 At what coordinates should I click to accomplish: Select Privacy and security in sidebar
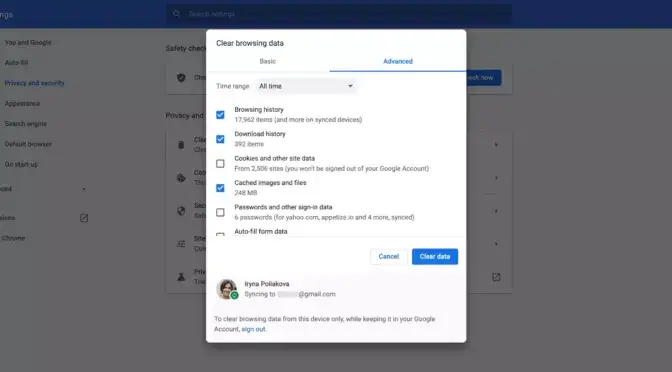tap(34, 83)
